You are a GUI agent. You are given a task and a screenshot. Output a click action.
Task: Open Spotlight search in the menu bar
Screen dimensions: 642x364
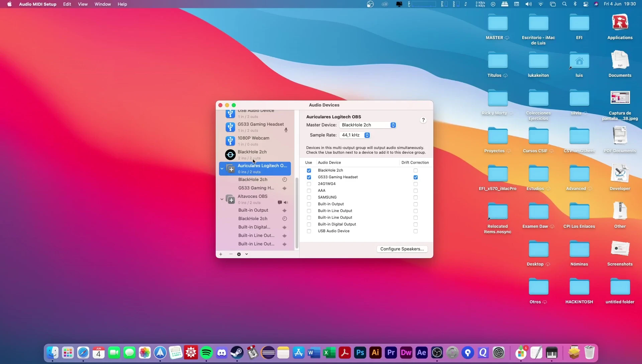point(564,4)
